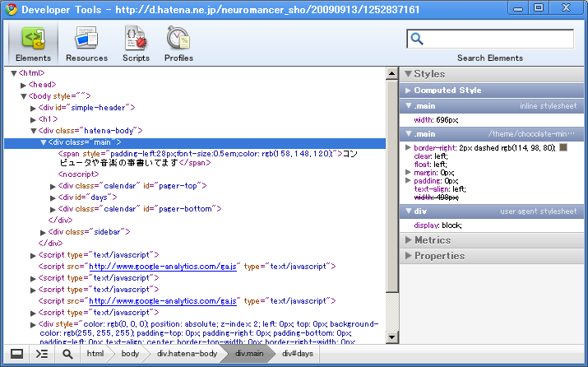Open the Scripts panel
Image resolution: width=588 pixels, height=367 pixels.
(x=136, y=44)
